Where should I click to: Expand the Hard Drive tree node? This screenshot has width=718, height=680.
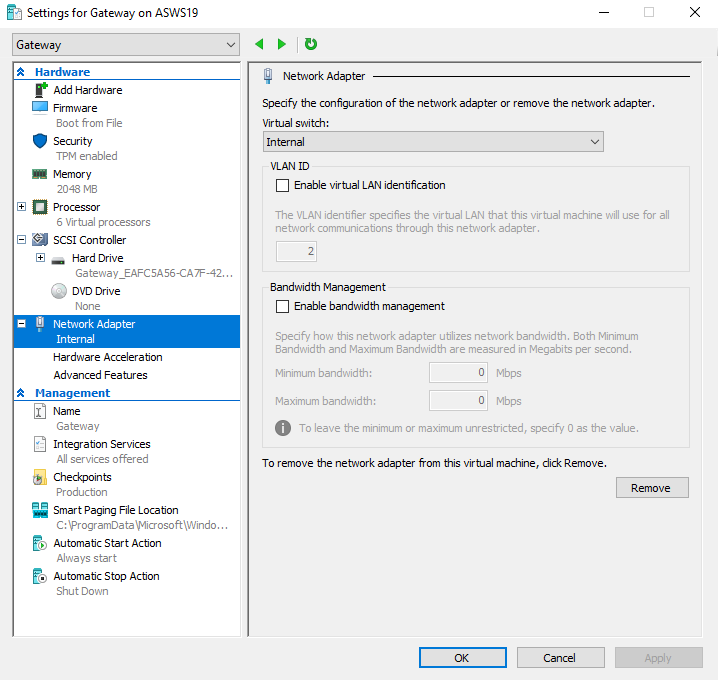[x=40, y=257]
